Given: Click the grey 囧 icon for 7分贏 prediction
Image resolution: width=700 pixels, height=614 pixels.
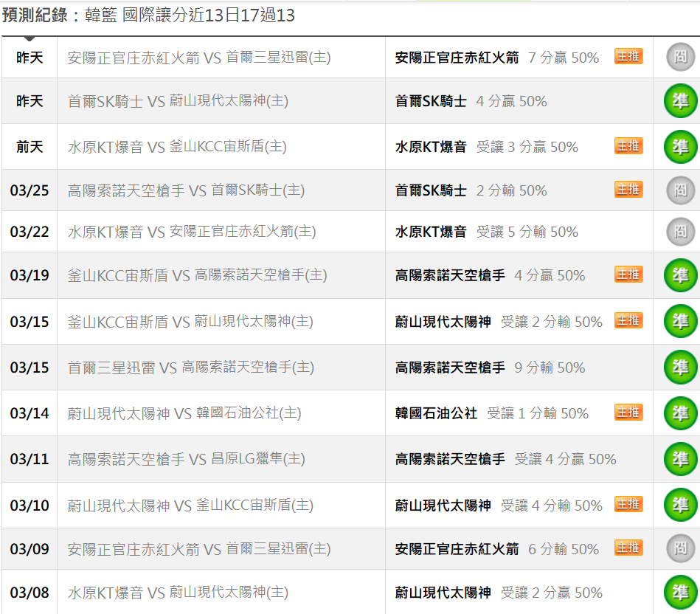Looking at the screenshot, I should pyautogui.click(x=680, y=57).
